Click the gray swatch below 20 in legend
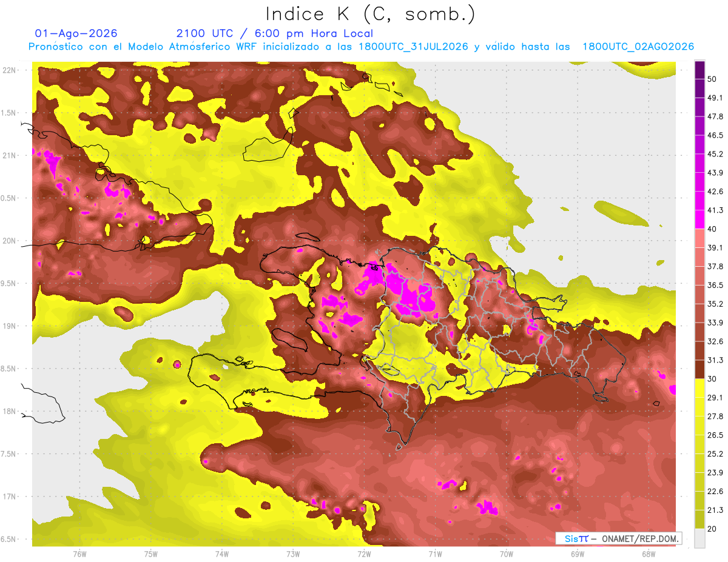Viewport: 728px width, 562px height. 699,538
